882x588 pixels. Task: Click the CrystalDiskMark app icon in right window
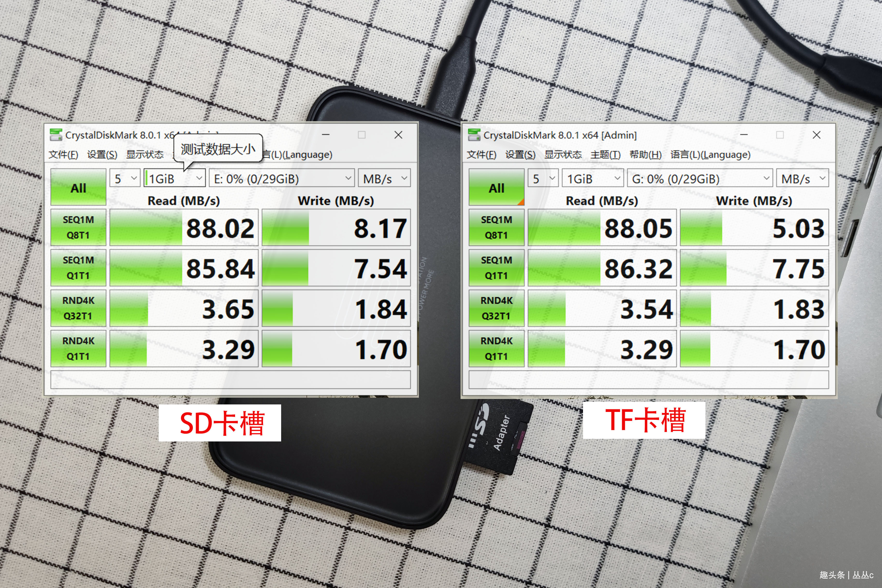tap(474, 135)
